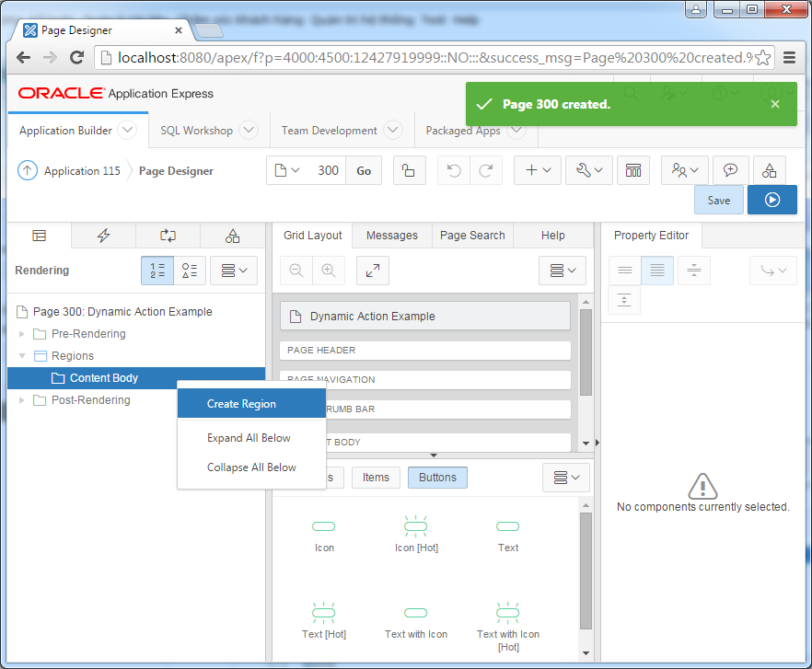Click the page lock icon in toolbar
Image resolution: width=812 pixels, height=669 pixels.
[409, 170]
